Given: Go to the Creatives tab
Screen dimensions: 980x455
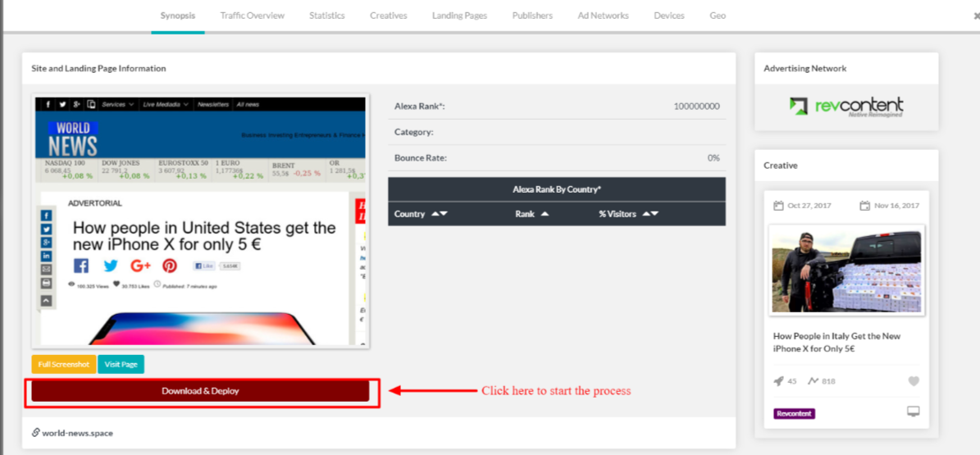Looking at the screenshot, I should 388,16.
